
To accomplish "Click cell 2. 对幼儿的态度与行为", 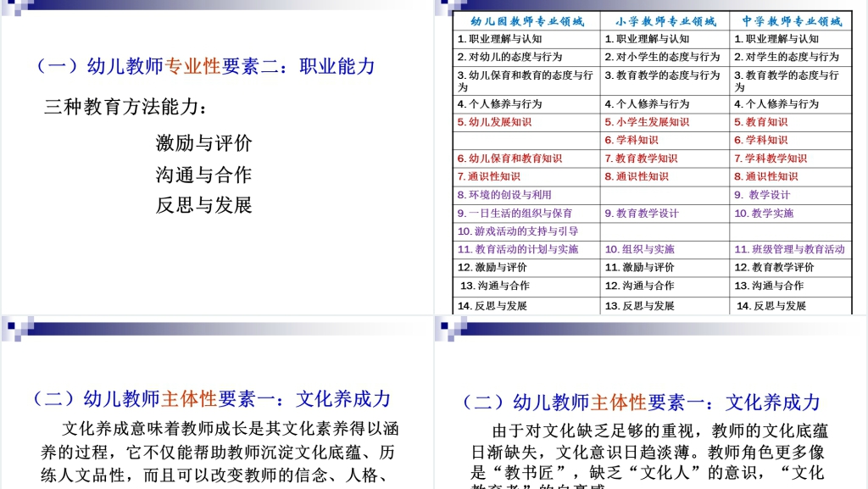I will click(527, 57).
